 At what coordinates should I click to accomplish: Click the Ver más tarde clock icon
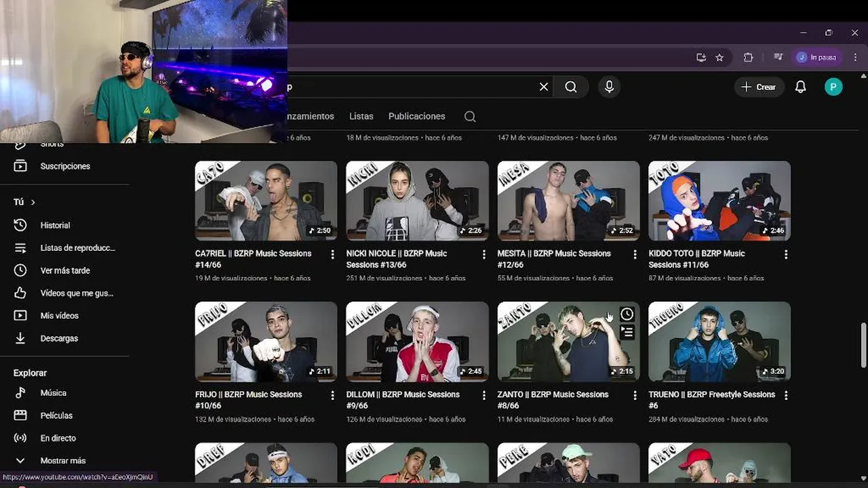[20, 270]
